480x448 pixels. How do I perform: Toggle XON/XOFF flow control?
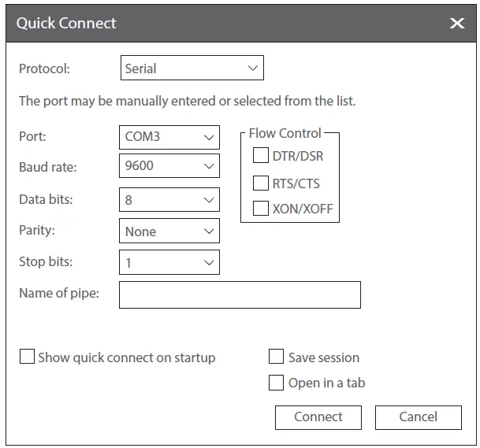coord(261,209)
